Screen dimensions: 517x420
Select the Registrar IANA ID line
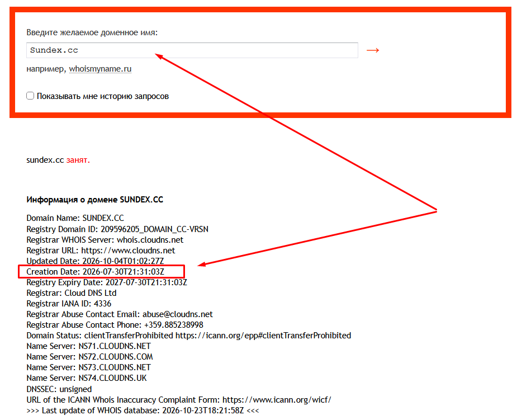click(x=69, y=304)
